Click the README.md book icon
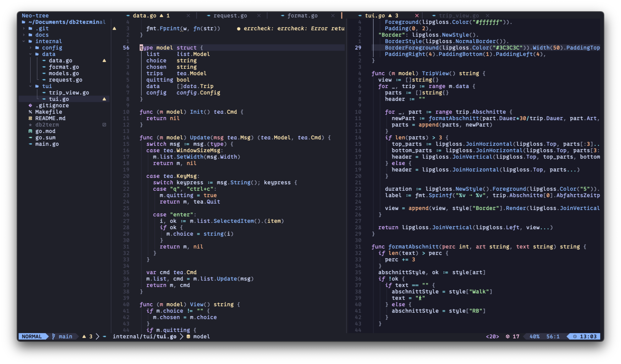 [x=30, y=118]
